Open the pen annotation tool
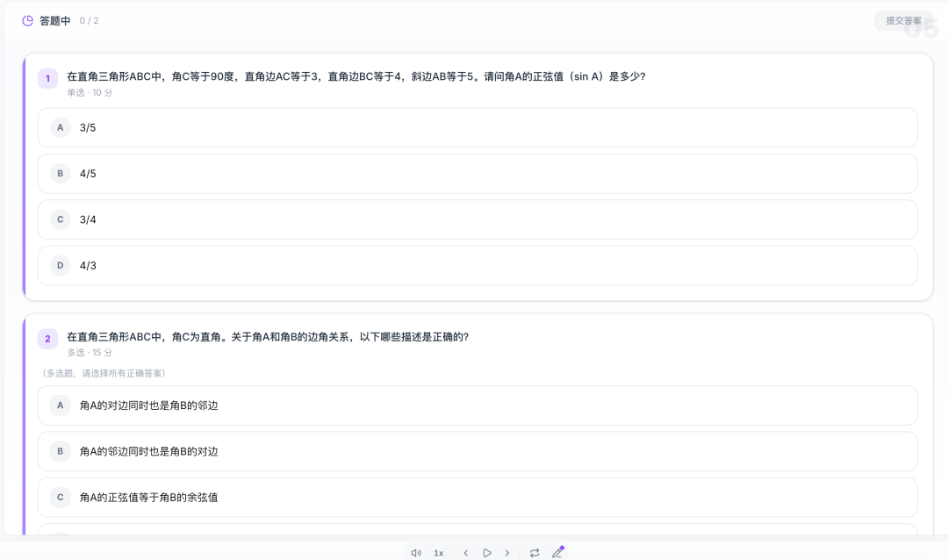 coord(557,553)
